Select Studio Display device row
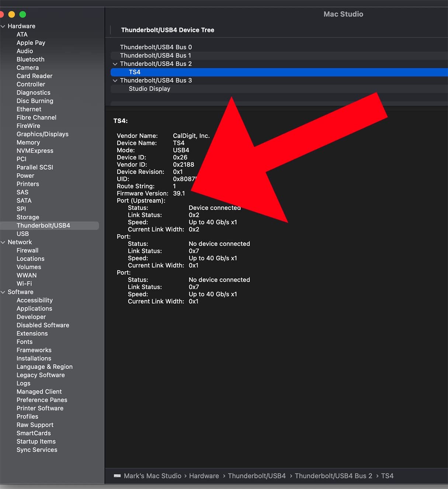448x489 pixels. (279, 89)
